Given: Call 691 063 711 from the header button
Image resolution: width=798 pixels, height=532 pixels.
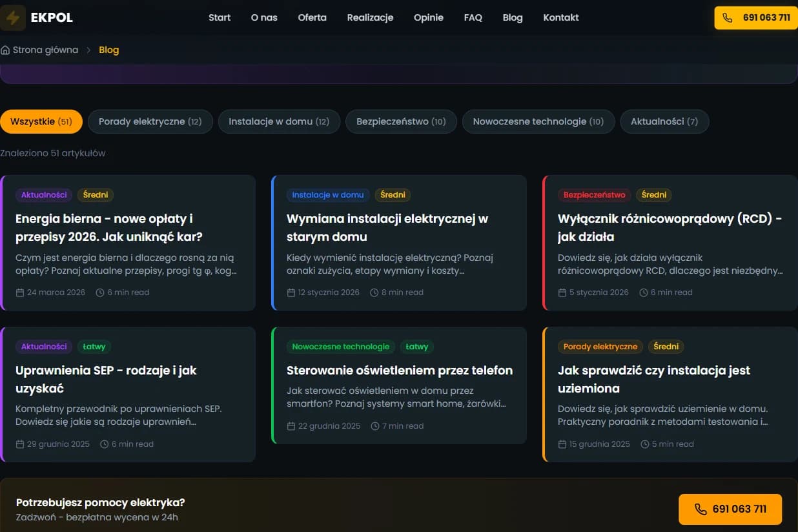Looking at the screenshot, I should pyautogui.click(x=756, y=18).
